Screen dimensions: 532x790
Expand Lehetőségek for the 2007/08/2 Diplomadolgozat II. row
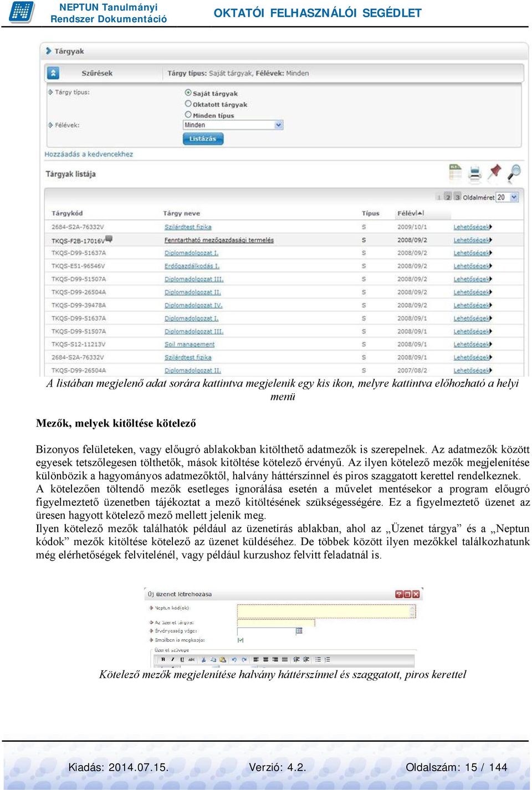coord(473,370)
